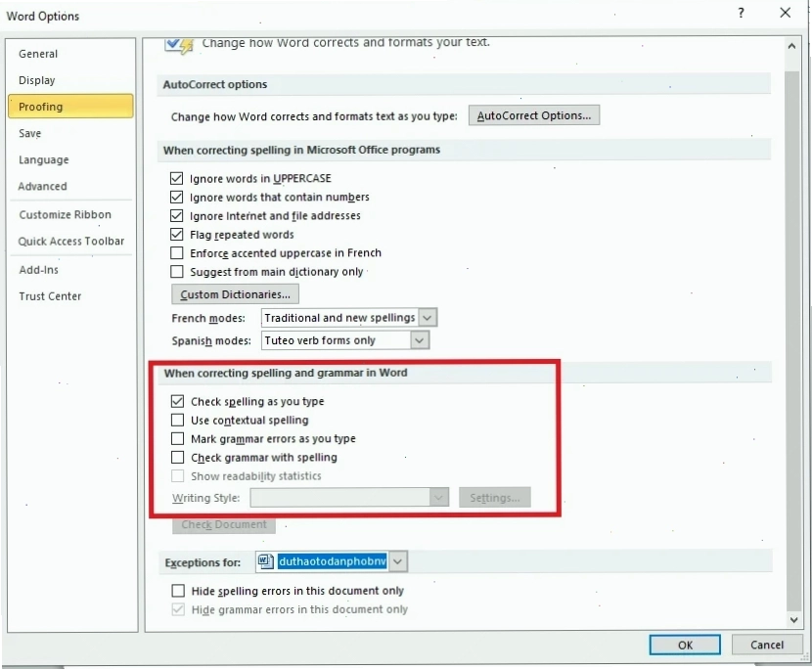Screen dimensions: 812x670
Task: Click the Word document icon beside Exceptions for
Action: (266, 561)
